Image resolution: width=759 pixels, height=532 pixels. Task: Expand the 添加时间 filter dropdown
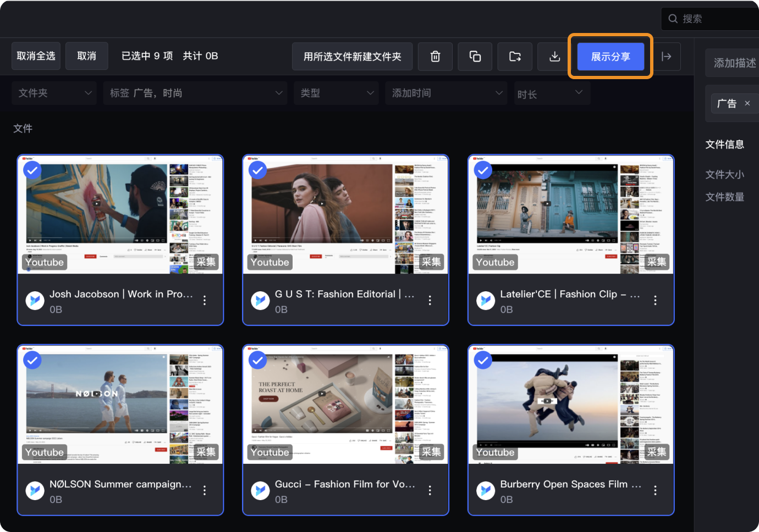coord(446,93)
